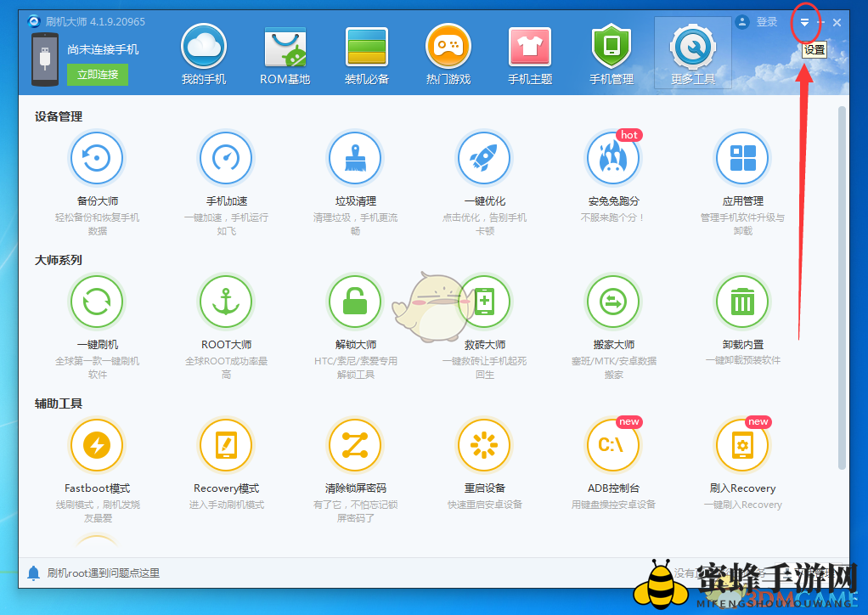Click the 刷机大师 app logo icon
Viewport: 868px width, 615px height.
(34, 21)
